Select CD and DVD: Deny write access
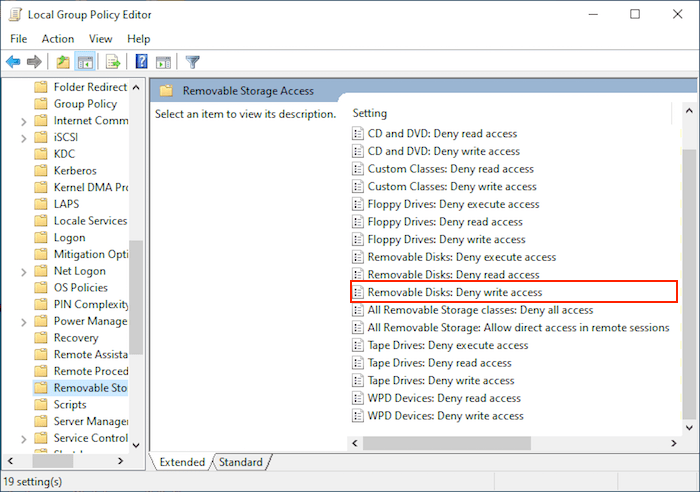The width and height of the screenshot is (700, 492). pyautogui.click(x=443, y=151)
